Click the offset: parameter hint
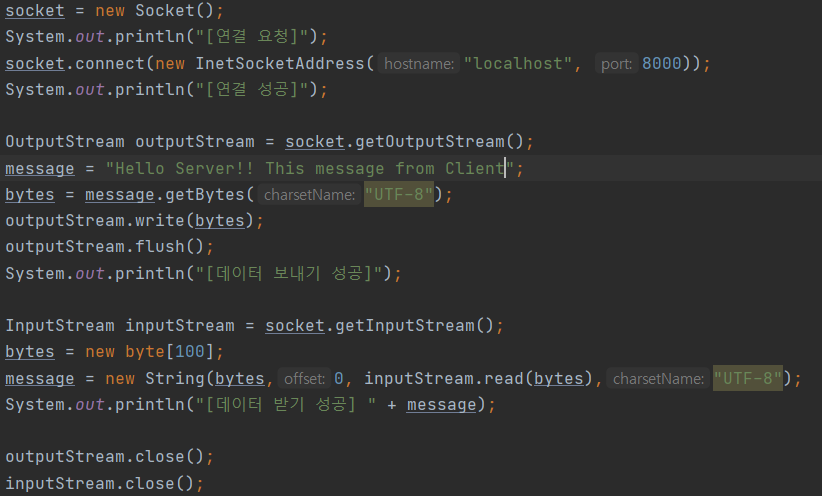822x496 pixels. coord(304,379)
